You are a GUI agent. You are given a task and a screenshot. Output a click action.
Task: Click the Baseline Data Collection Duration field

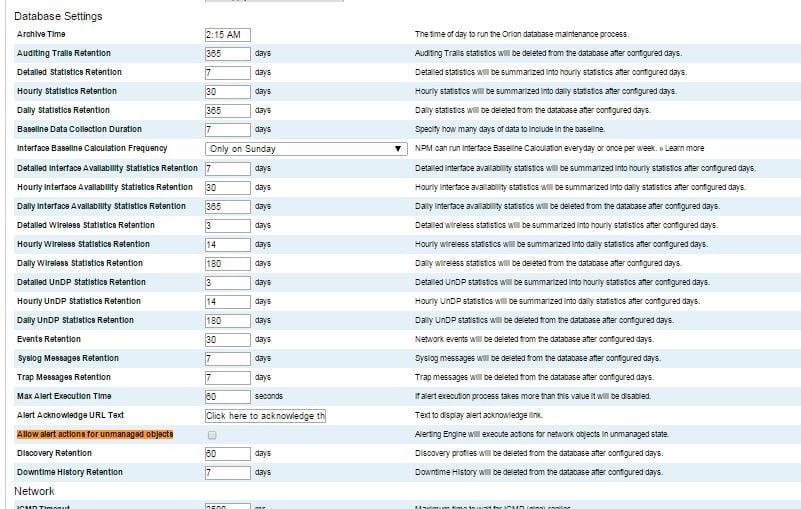[x=228, y=129]
